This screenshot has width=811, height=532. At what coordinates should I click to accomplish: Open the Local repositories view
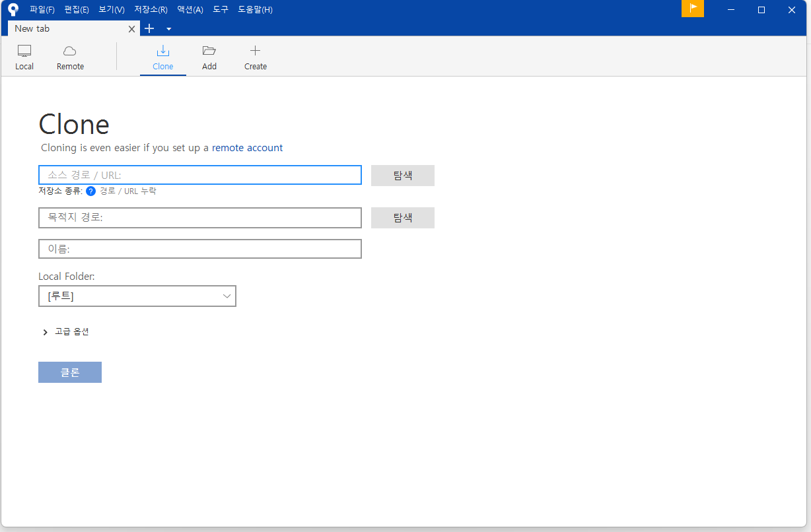pyautogui.click(x=24, y=57)
